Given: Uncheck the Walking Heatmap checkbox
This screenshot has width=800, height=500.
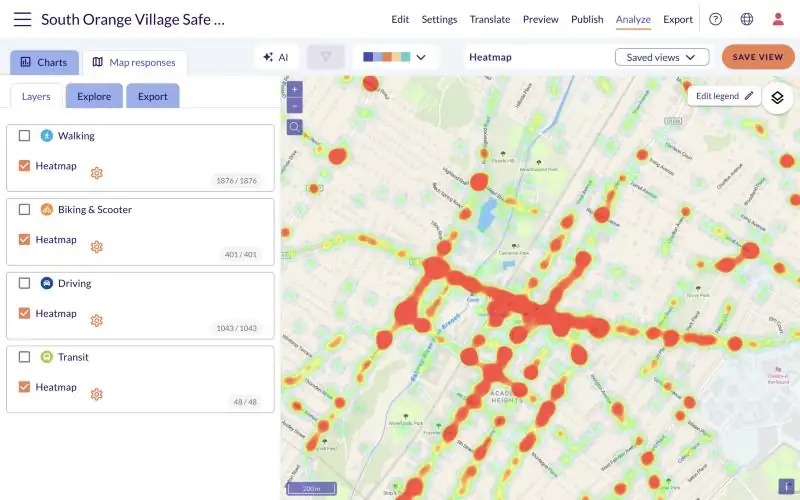Looking at the screenshot, I should point(24,165).
